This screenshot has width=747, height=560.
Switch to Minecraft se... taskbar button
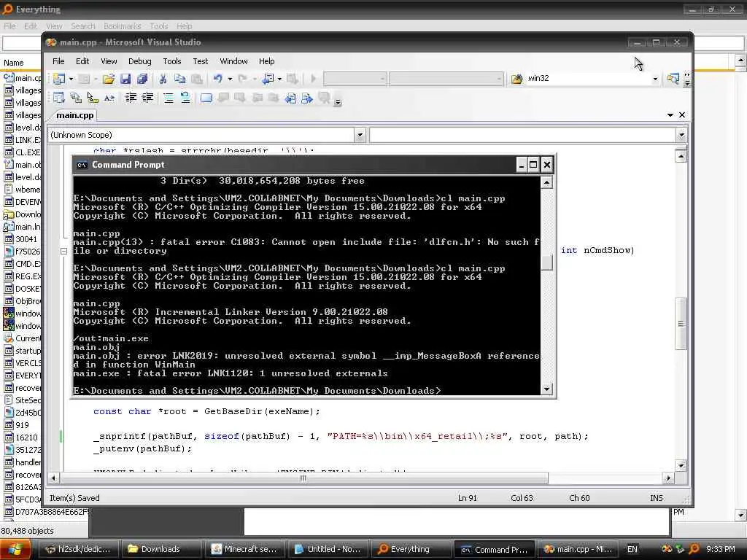tap(246, 549)
